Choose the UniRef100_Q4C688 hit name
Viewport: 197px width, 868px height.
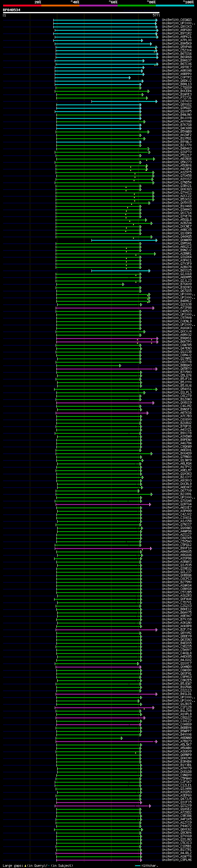[177, 128]
